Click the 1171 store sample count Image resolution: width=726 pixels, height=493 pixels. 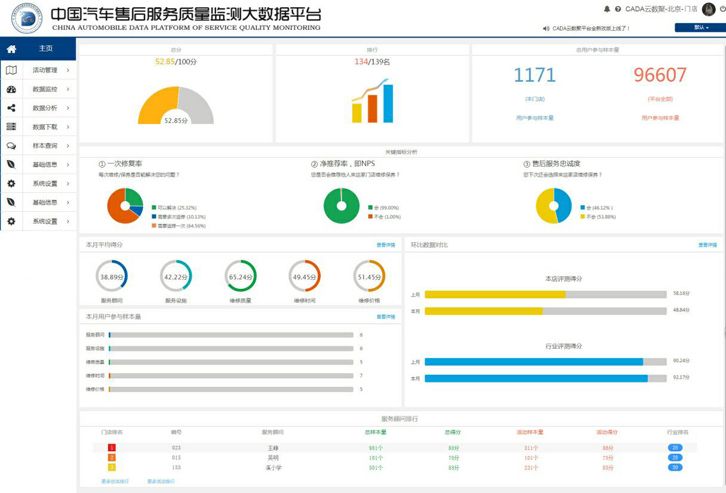click(535, 75)
